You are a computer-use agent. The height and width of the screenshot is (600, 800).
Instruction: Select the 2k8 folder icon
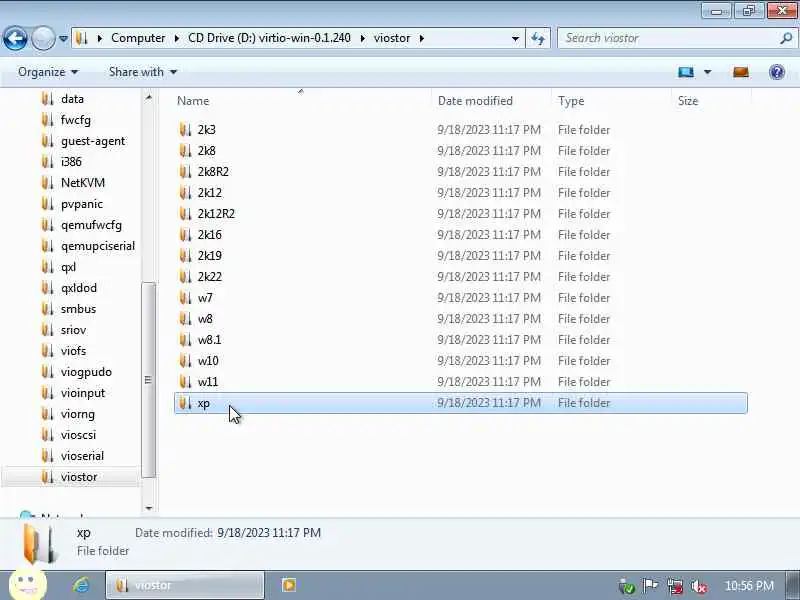(185, 151)
